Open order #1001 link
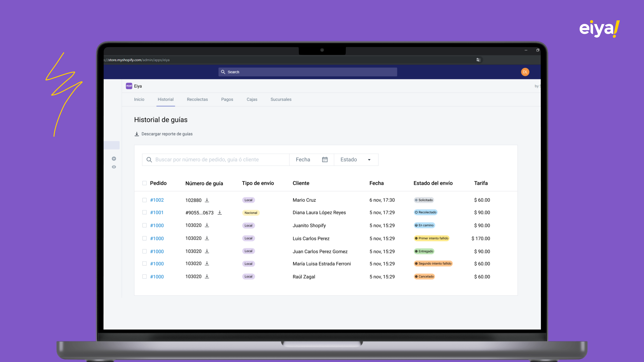Viewport: 644px width, 362px height. (x=157, y=213)
